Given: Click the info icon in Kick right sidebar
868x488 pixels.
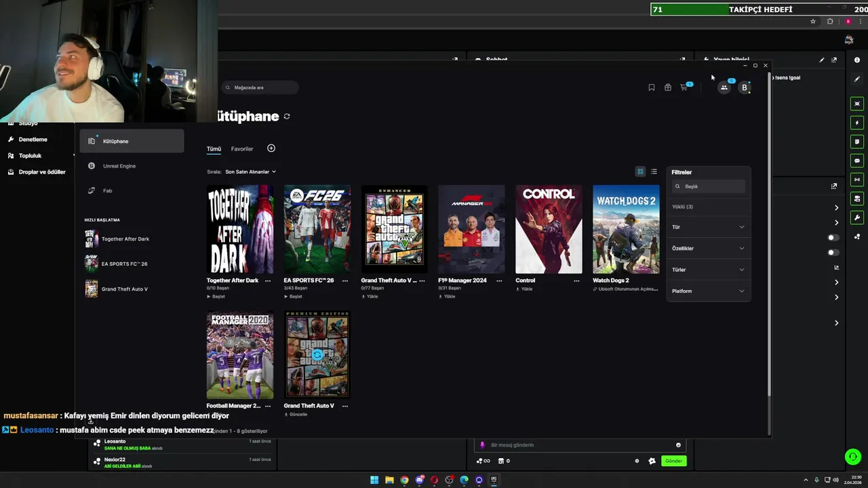Looking at the screenshot, I should (x=857, y=60).
